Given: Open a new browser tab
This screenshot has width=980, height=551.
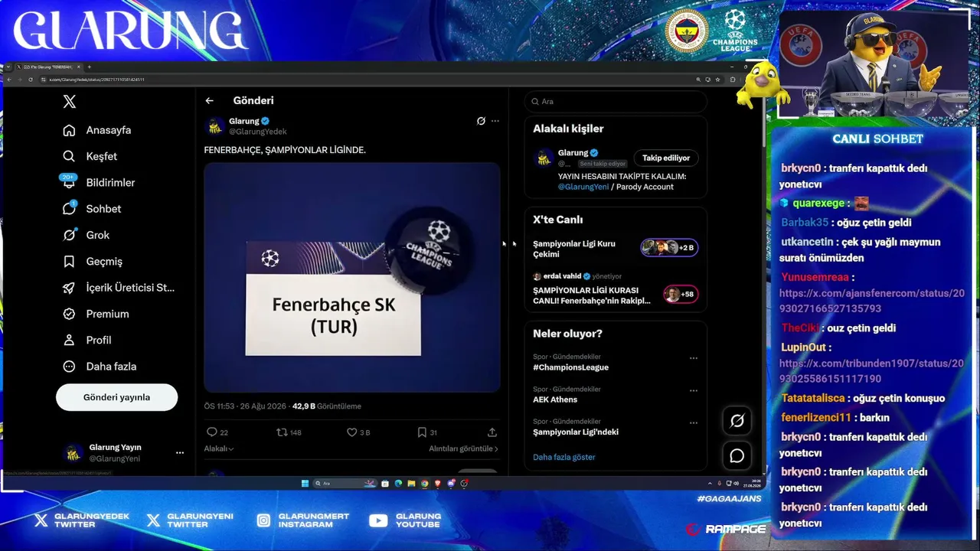Looking at the screenshot, I should click(89, 67).
